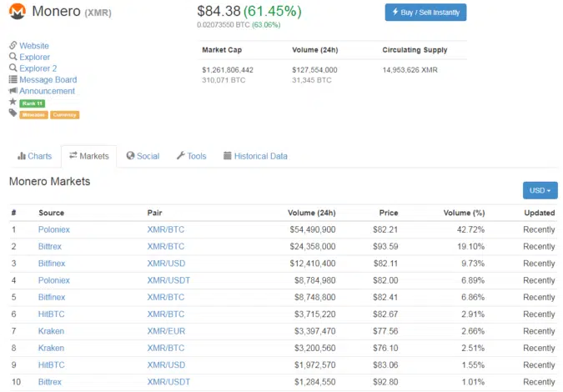Click the XMR/USD pair in row 3
Screen dimensions: 563x392
(166, 263)
